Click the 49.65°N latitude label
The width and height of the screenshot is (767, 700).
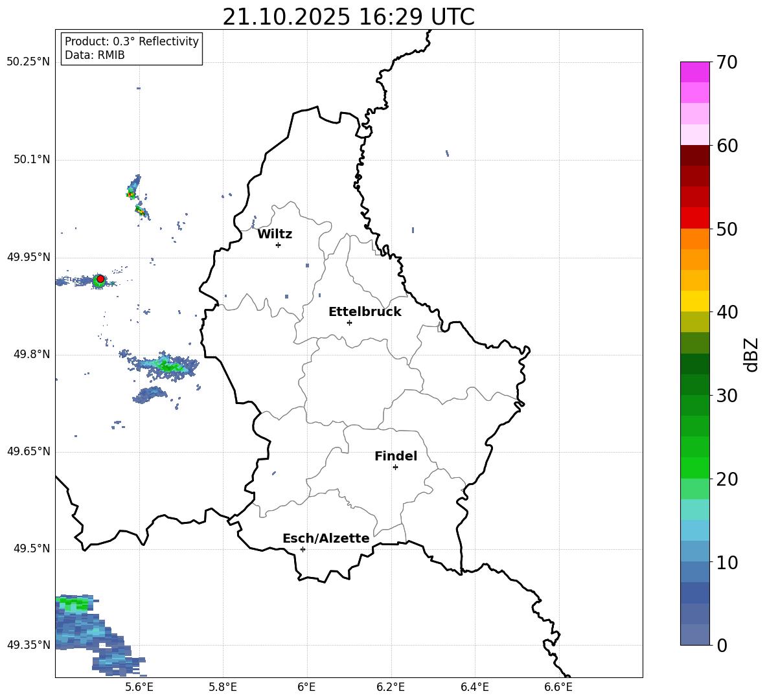pyautogui.click(x=28, y=451)
